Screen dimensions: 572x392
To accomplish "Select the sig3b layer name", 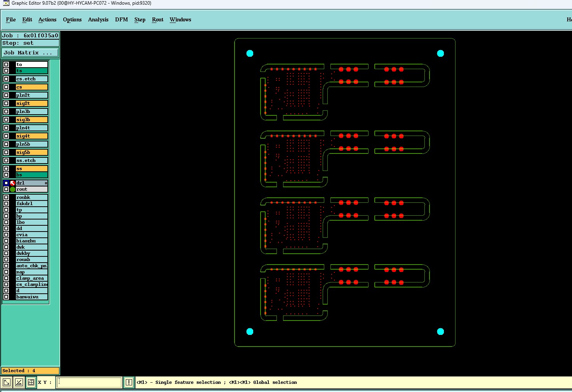I will (32, 120).
